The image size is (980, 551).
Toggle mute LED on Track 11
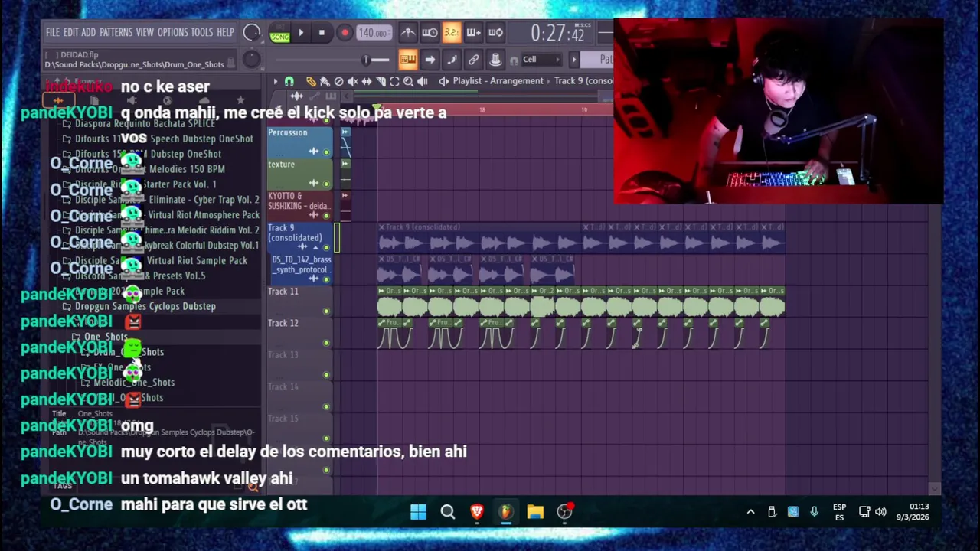pyautogui.click(x=327, y=311)
